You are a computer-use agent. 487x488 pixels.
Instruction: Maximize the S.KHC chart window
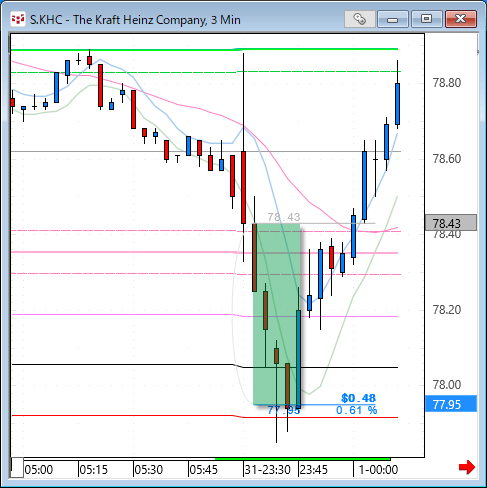click(x=426, y=19)
